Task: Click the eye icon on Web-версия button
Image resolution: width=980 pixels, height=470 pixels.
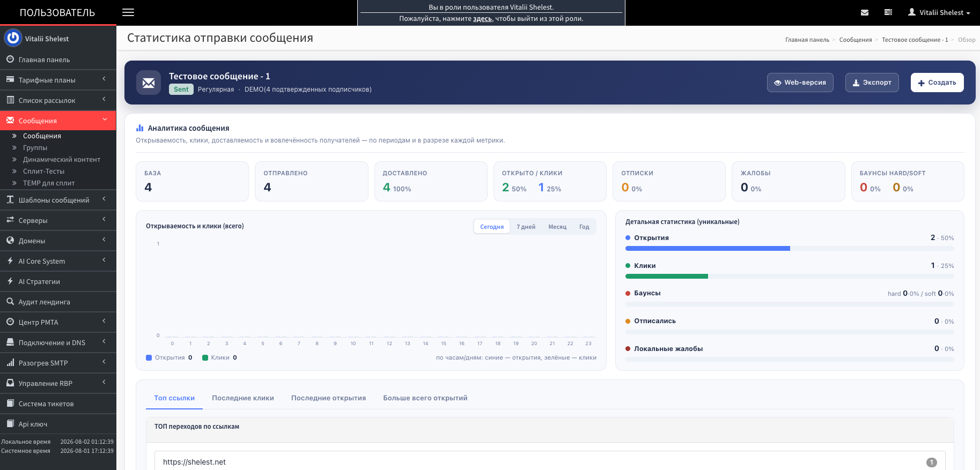Action: coord(778,83)
